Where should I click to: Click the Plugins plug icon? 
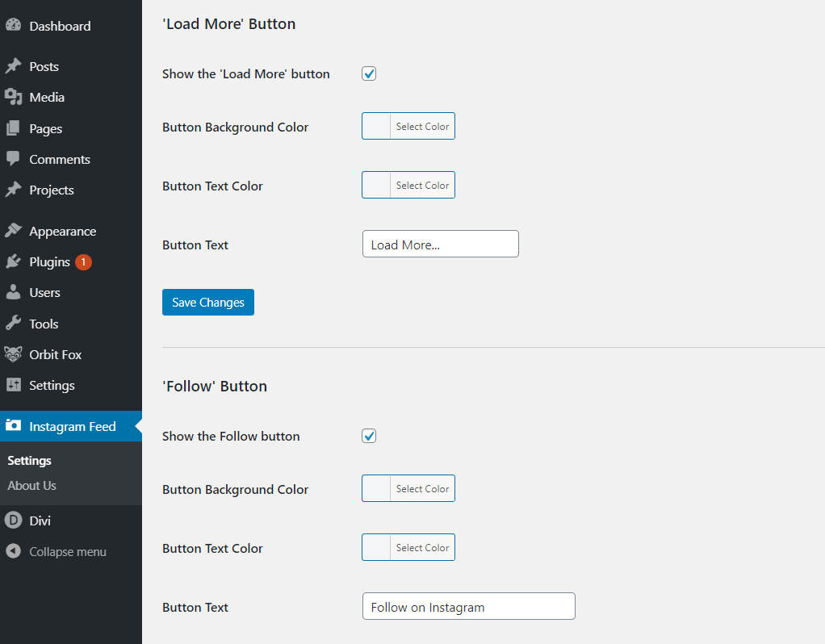pos(13,261)
